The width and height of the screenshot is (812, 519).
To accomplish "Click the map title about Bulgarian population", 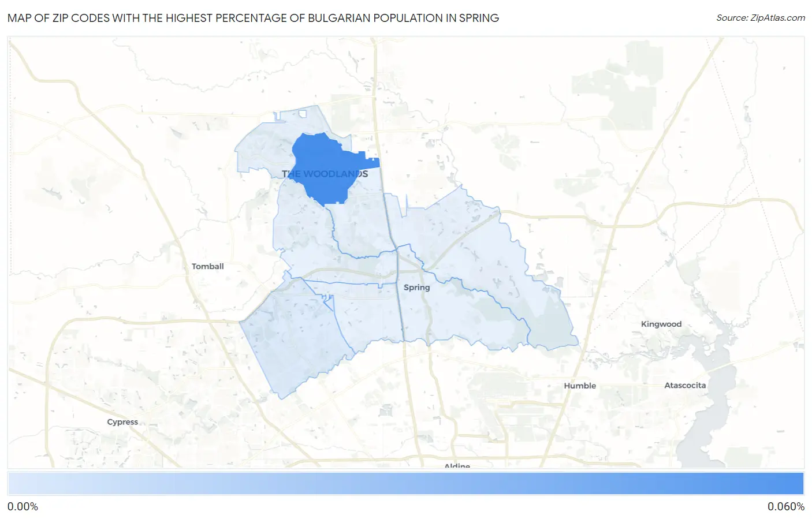I will [x=253, y=18].
